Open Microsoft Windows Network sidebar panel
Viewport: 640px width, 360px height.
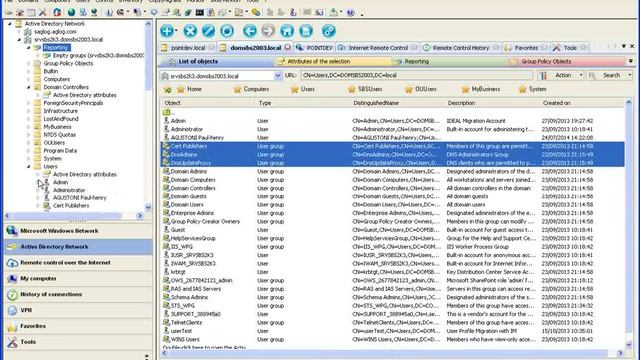pyautogui.click(x=78, y=231)
